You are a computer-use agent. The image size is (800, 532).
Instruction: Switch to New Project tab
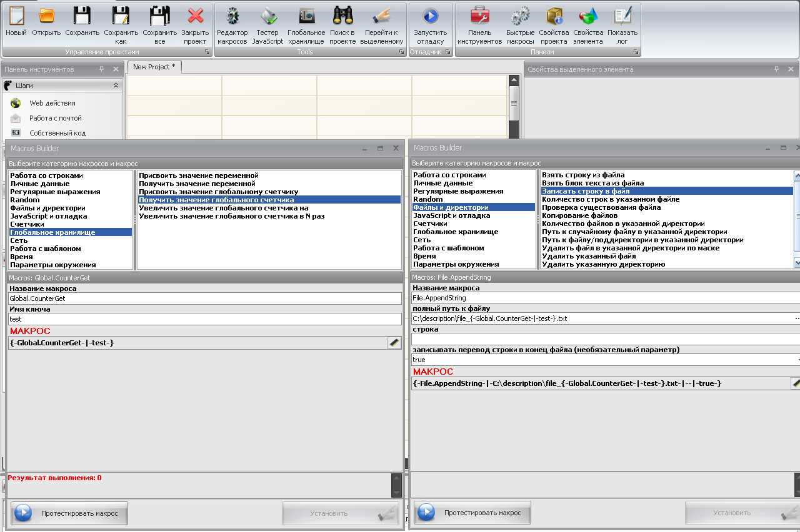[154, 67]
